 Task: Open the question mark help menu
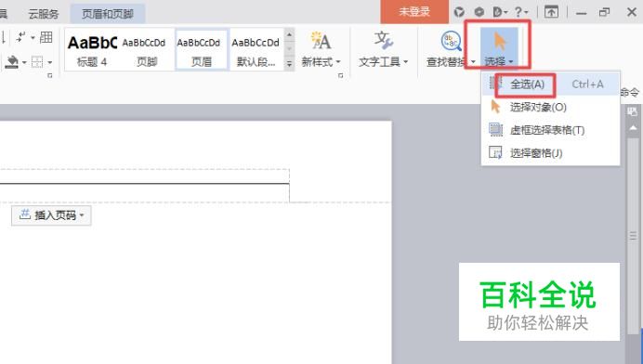pos(520,12)
